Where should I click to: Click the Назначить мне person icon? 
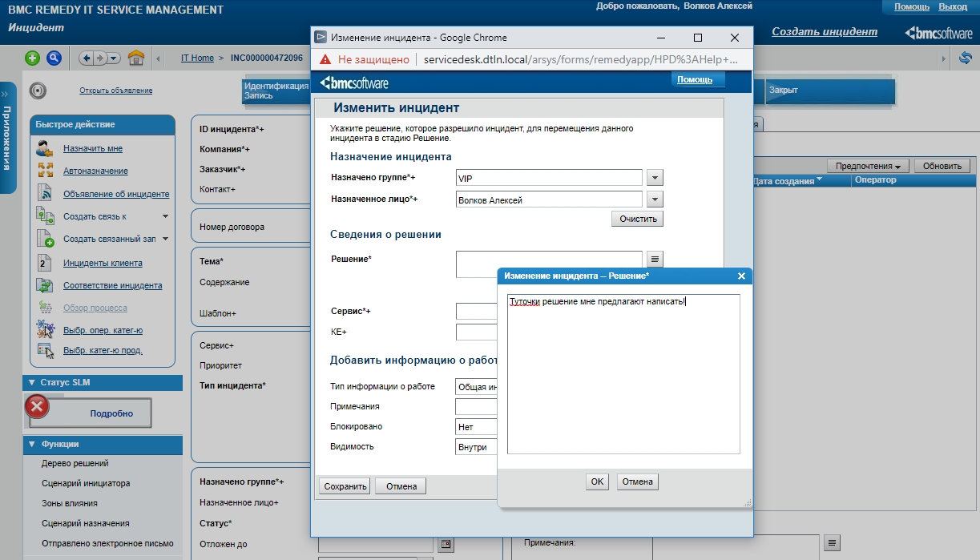46,148
